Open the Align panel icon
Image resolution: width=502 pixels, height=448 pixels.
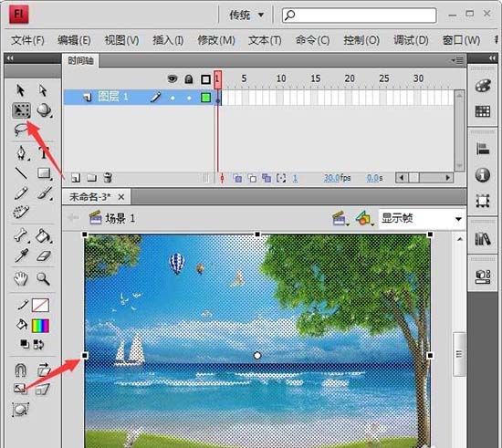pyautogui.click(x=483, y=149)
